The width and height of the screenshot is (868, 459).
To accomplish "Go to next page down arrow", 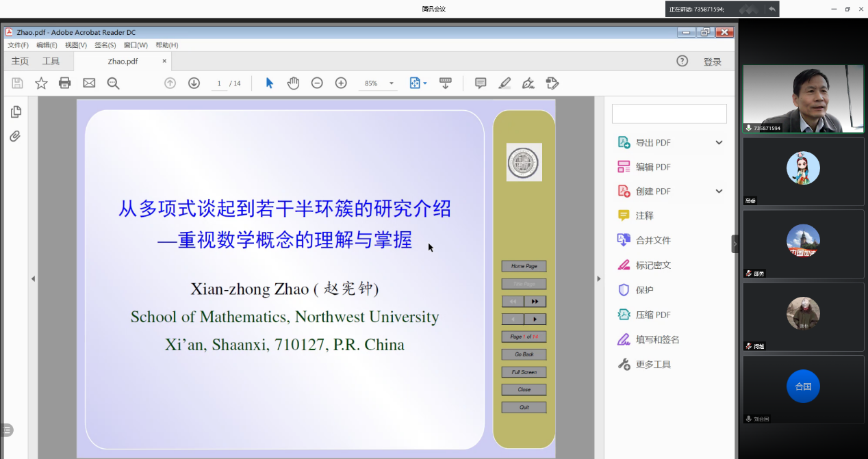I will pyautogui.click(x=194, y=83).
